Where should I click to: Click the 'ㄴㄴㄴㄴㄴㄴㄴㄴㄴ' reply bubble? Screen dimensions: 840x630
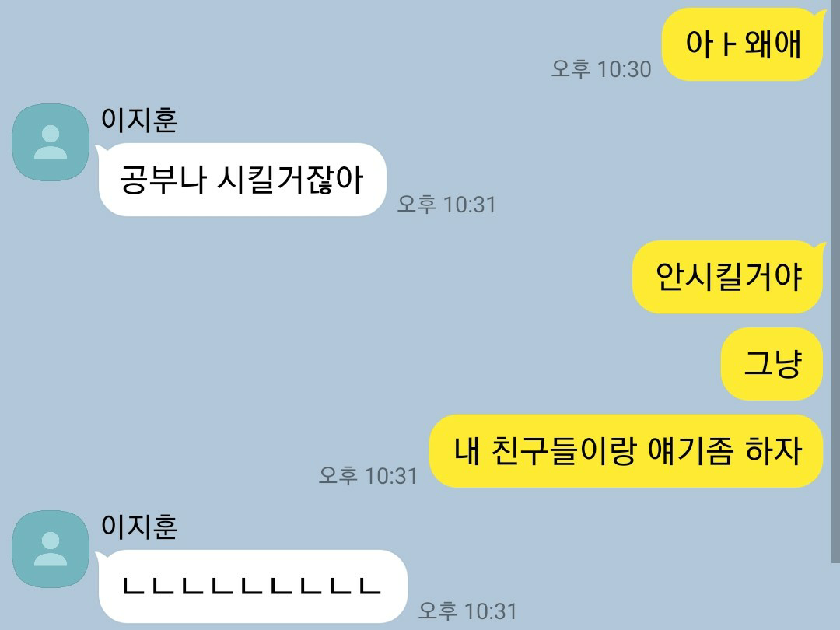(x=252, y=586)
